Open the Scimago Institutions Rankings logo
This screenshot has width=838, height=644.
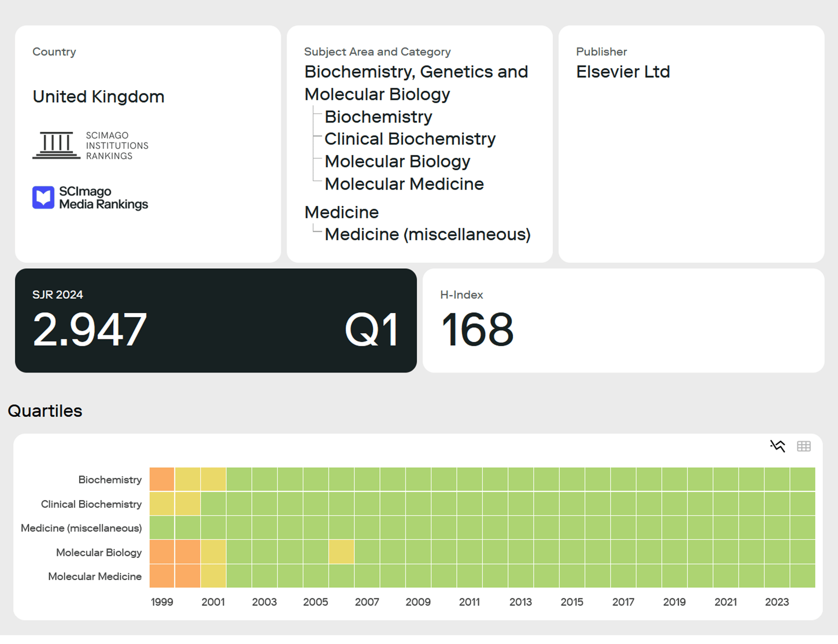(x=91, y=146)
